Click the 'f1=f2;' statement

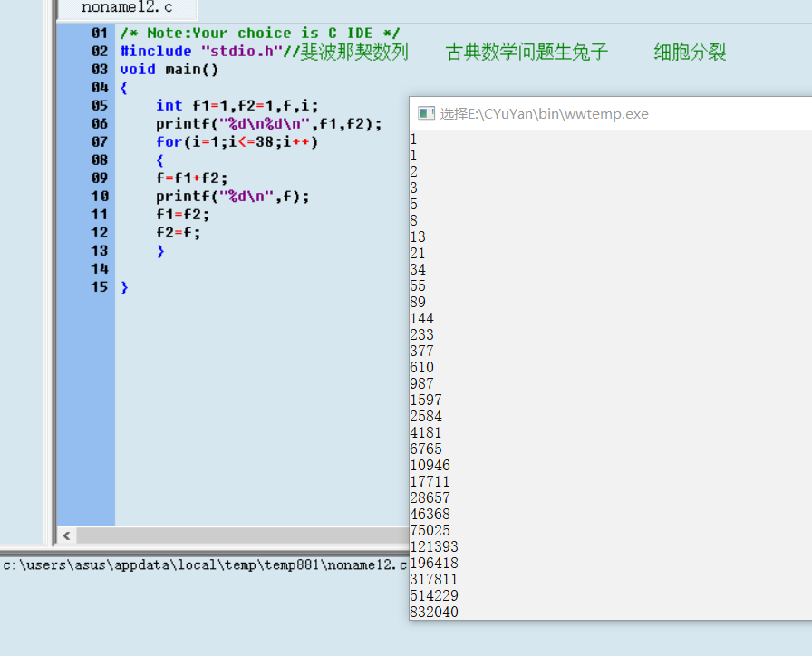(183, 215)
